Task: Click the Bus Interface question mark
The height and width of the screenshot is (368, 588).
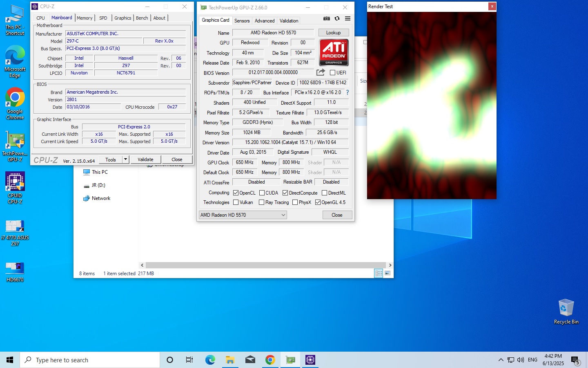Action: point(347,92)
